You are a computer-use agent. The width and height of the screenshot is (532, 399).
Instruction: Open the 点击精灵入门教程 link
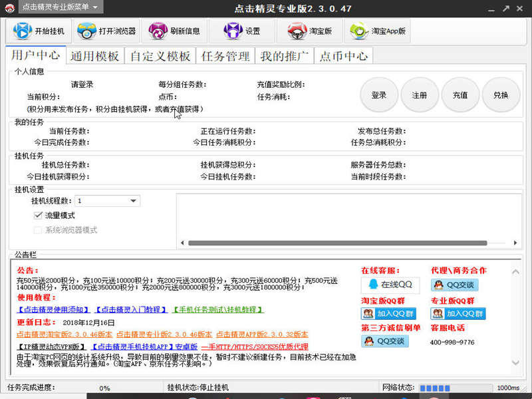(x=130, y=310)
